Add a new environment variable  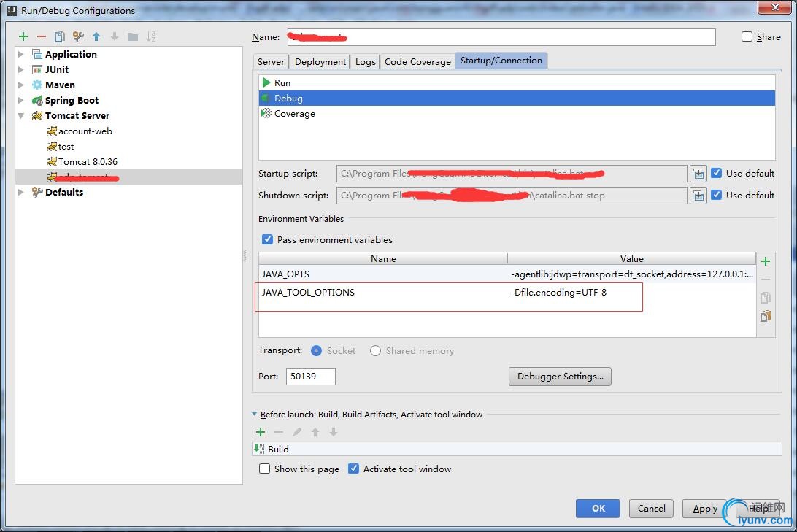[766, 261]
